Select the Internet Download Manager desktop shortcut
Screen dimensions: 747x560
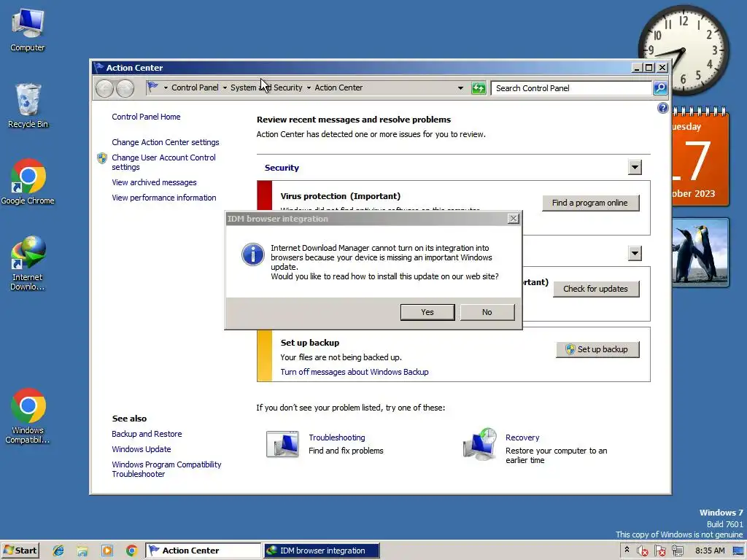(28, 262)
